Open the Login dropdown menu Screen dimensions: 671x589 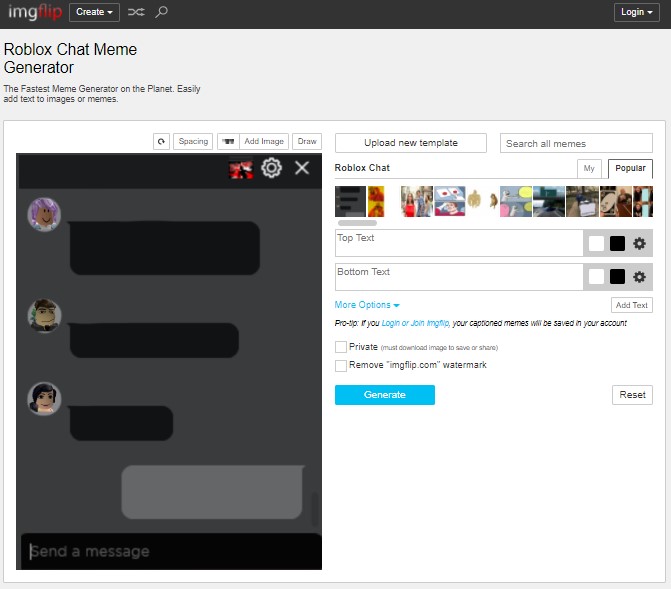(636, 12)
